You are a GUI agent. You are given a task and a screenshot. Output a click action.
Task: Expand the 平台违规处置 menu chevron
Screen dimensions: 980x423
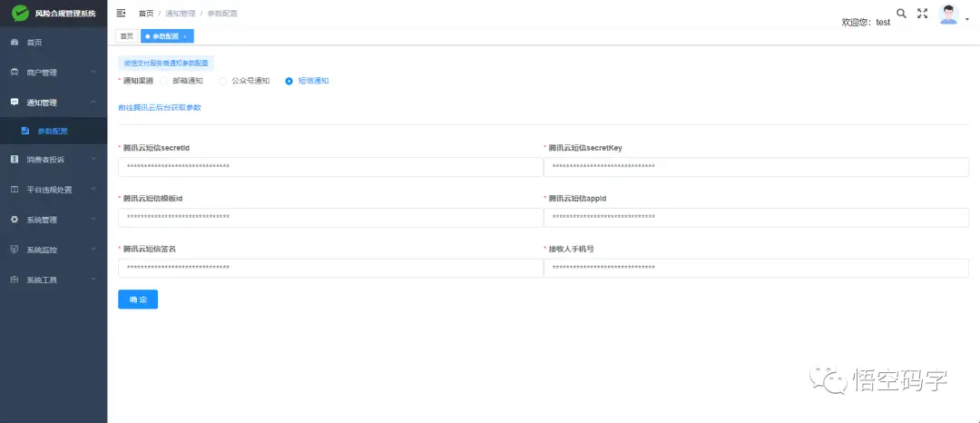pyautogui.click(x=93, y=190)
